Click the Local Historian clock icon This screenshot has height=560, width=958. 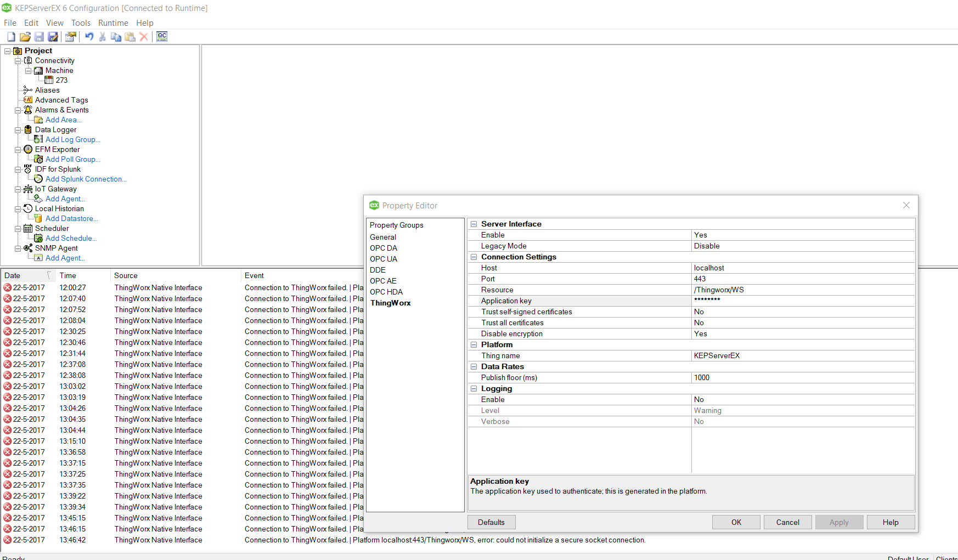click(28, 208)
